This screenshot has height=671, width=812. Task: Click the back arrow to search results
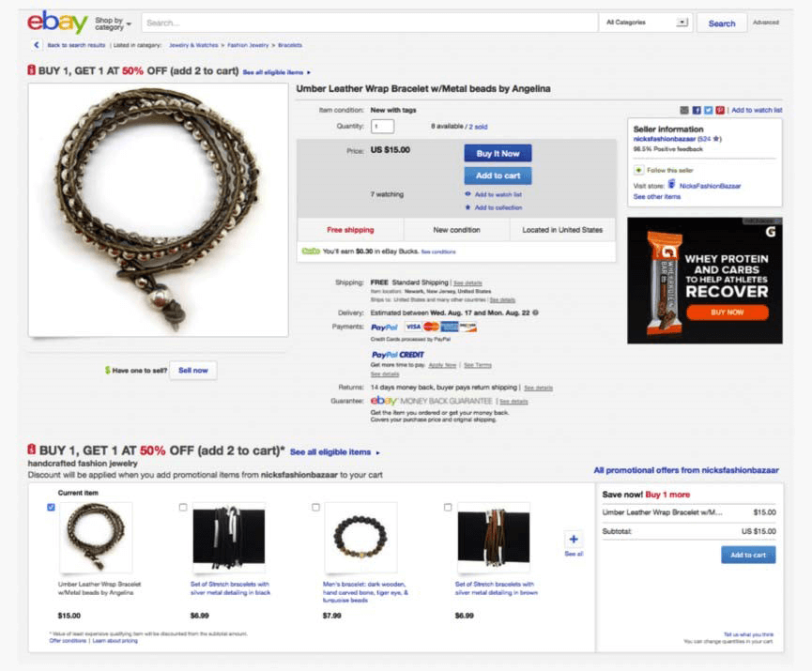(36, 45)
